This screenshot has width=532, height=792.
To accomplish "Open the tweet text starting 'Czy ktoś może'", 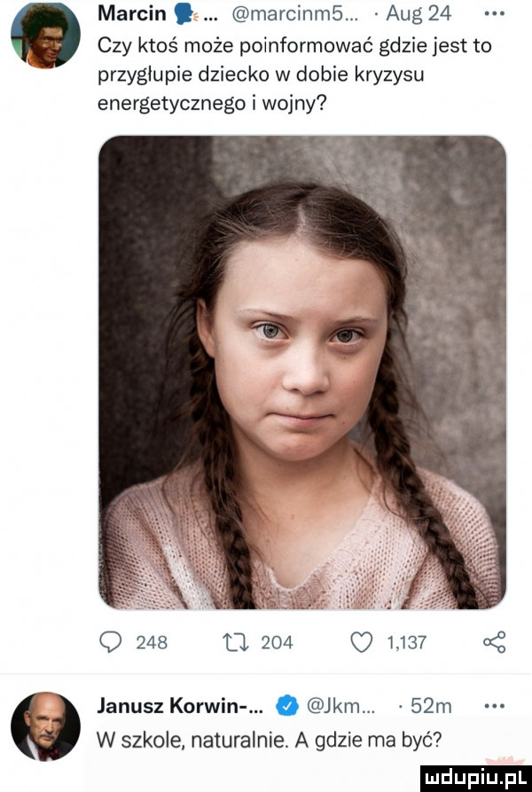I will (295, 75).
